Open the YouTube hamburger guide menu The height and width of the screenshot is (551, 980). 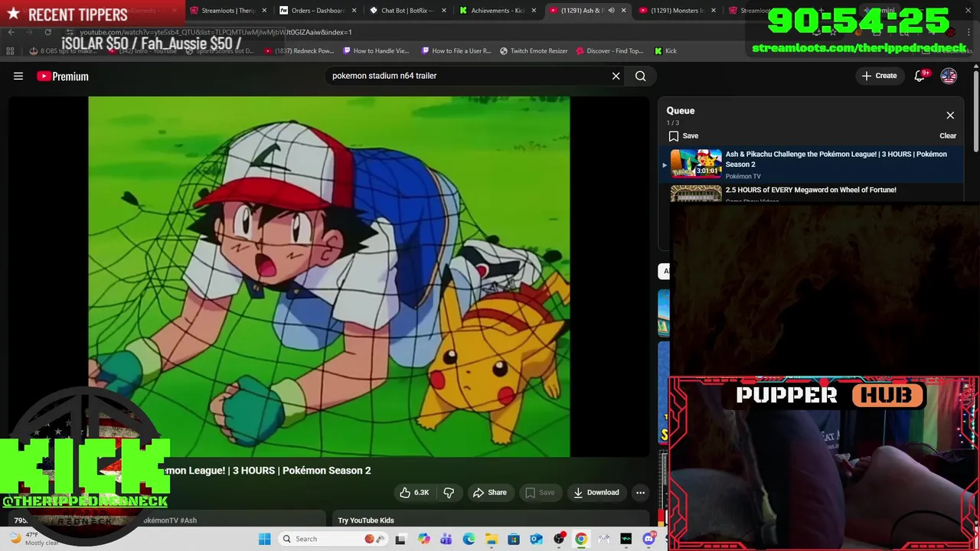[x=18, y=76]
